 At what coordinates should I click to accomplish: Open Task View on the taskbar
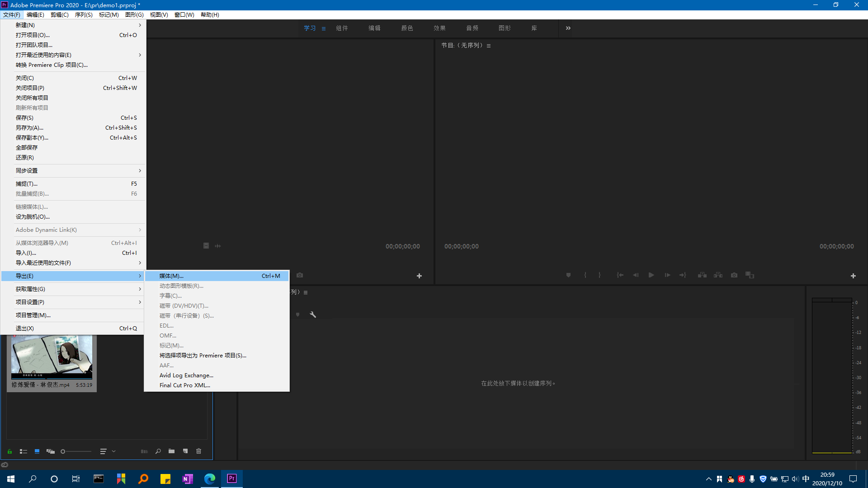(x=76, y=479)
